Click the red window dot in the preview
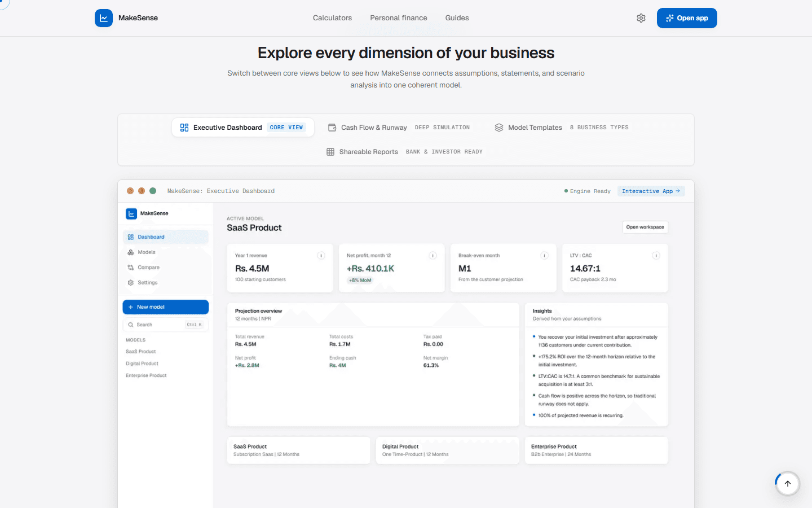The height and width of the screenshot is (508, 812). coord(130,191)
